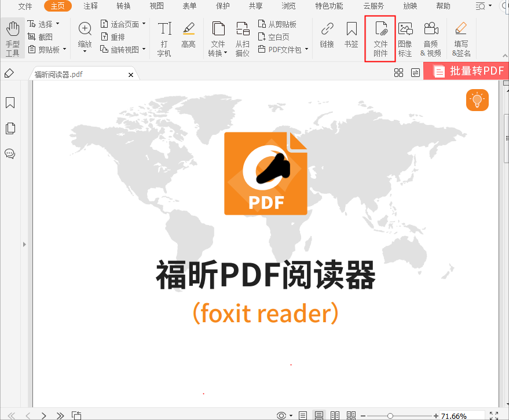Insert Audio & Video (音频&视频)
Screen dimensions: 509x420
431,39
